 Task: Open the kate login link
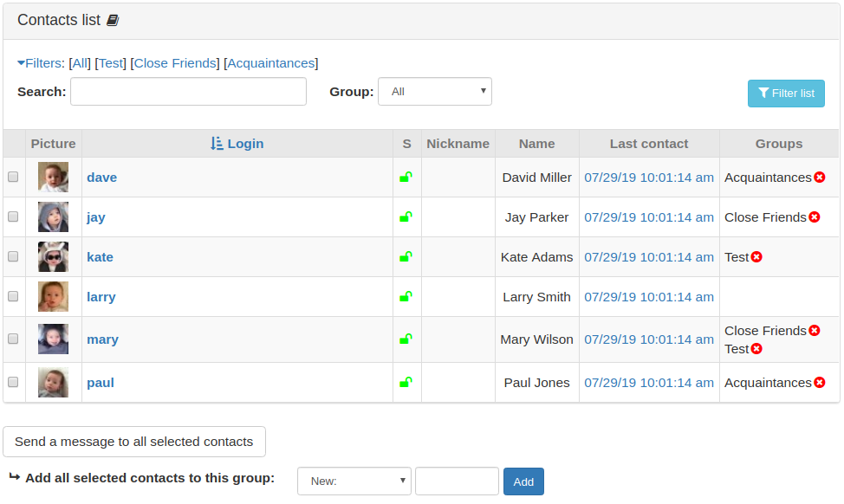[x=101, y=256]
